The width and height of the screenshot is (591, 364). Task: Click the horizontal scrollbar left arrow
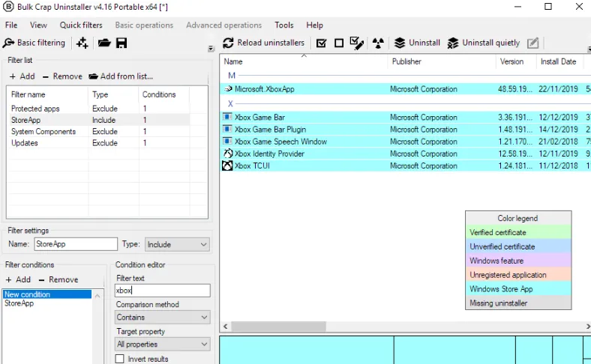coord(226,327)
